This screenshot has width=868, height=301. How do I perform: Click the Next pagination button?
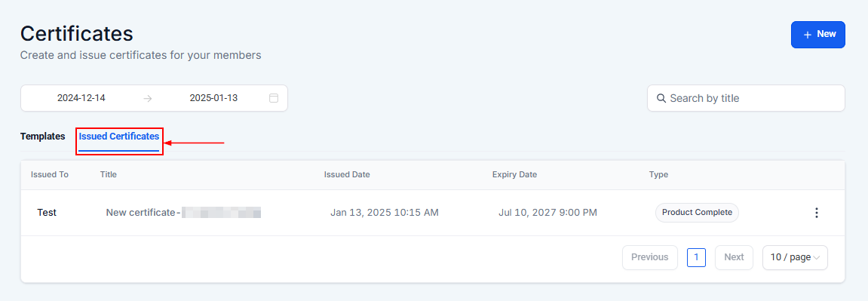(734, 257)
